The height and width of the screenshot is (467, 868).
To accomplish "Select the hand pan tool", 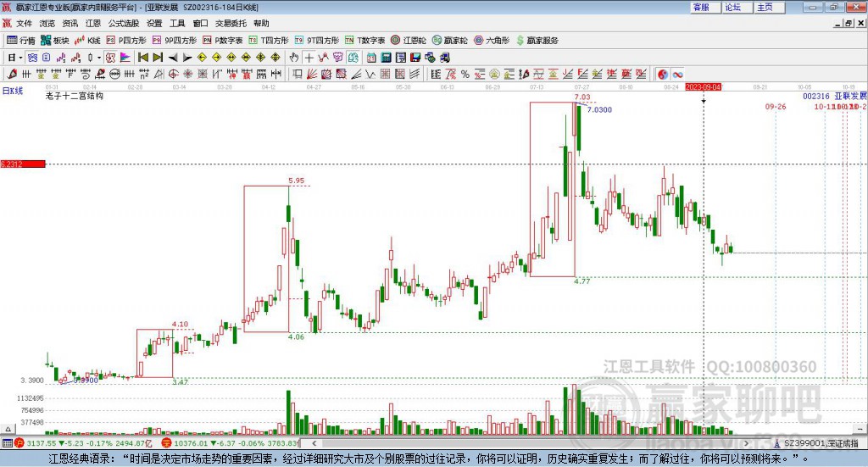I will (294, 58).
